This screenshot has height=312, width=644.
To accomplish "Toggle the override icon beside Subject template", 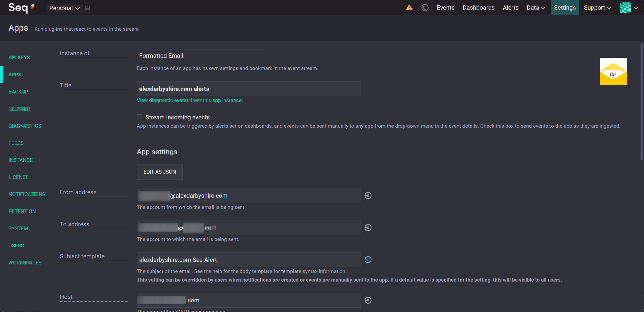I will 368,260.
